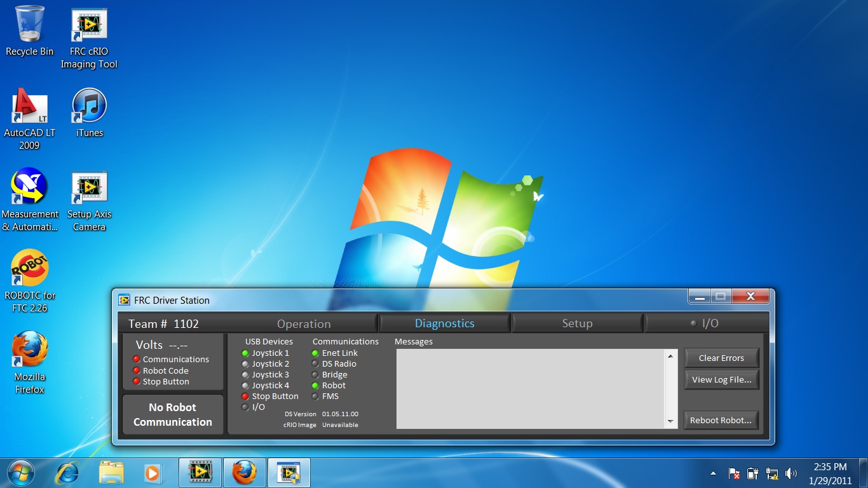Screen dimensions: 868x488
Task: Click the DS Radio status indicator
Action: (x=315, y=364)
